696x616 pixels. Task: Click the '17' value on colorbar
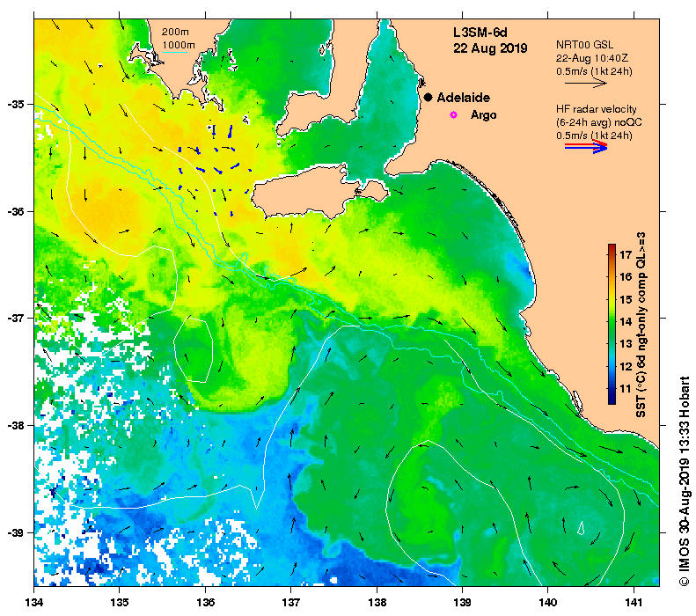tap(626, 254)
